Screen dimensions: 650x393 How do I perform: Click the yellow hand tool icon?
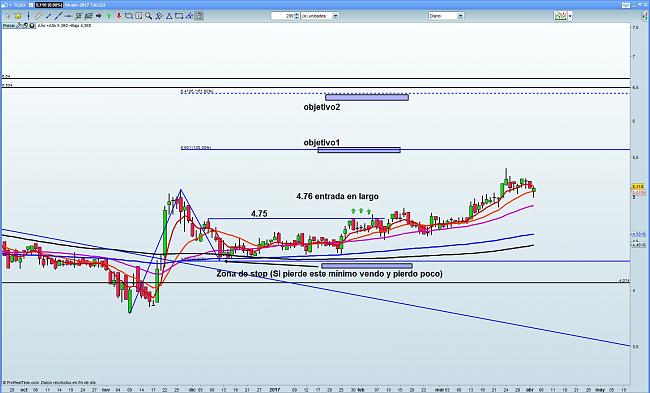pyautogui.click(x=18, y=16)
